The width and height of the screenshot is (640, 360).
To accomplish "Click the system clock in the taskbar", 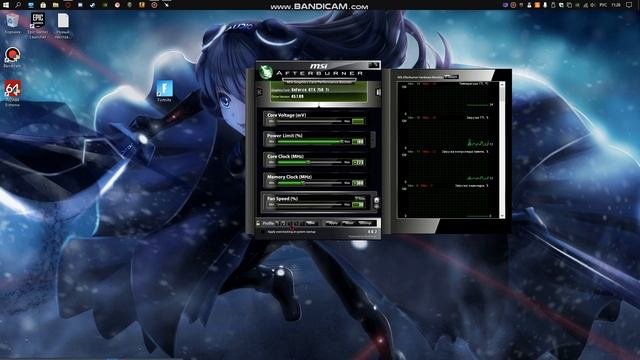I will point(616,5).
